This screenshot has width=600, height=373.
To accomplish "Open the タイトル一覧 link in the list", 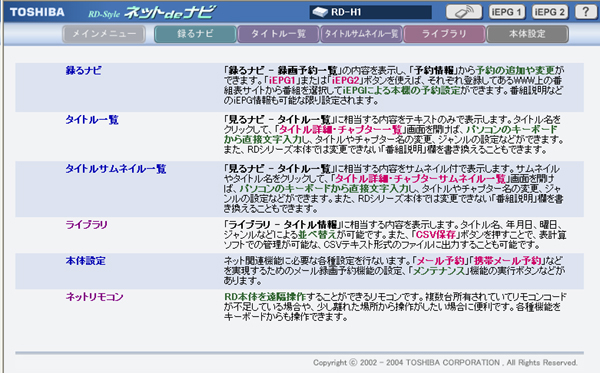I will pos(92,120).
